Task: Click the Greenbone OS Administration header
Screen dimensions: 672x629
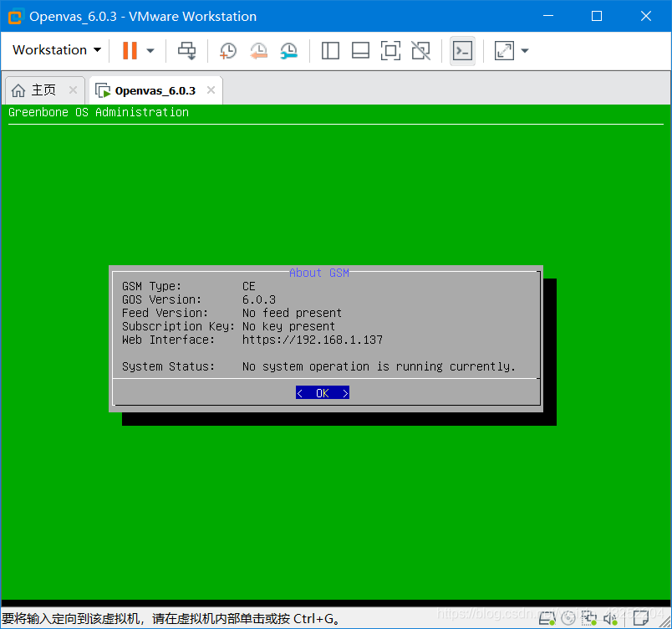Action: pos(99,112)
